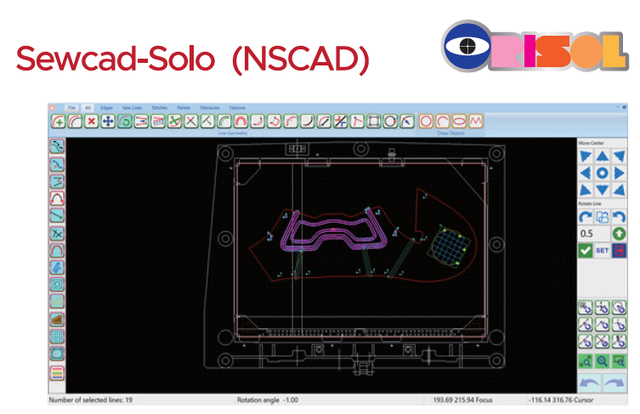Undo with the left-curving arrow
Image resolution: width=640 pixels, height=414 pixels.
point(589,383)
